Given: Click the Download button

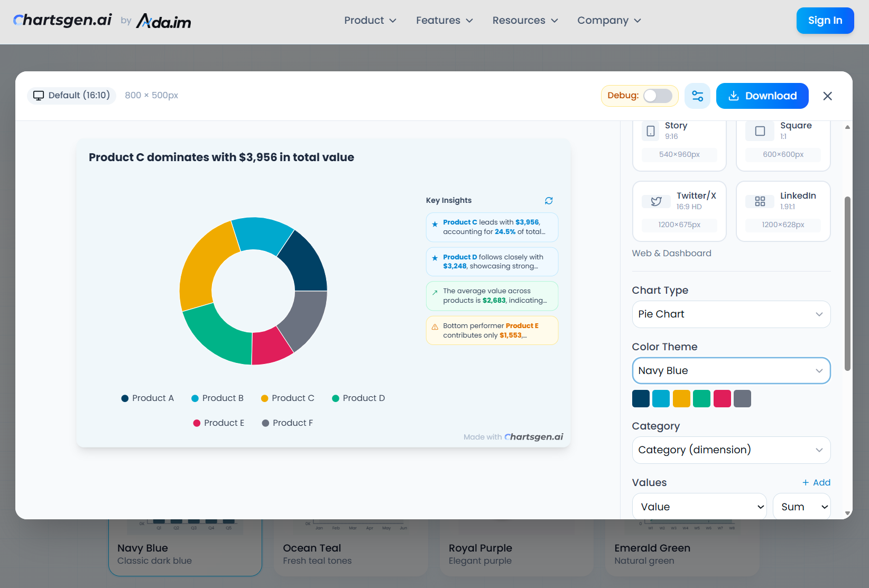Looking at the screenshot, I should tap(762, 96).
